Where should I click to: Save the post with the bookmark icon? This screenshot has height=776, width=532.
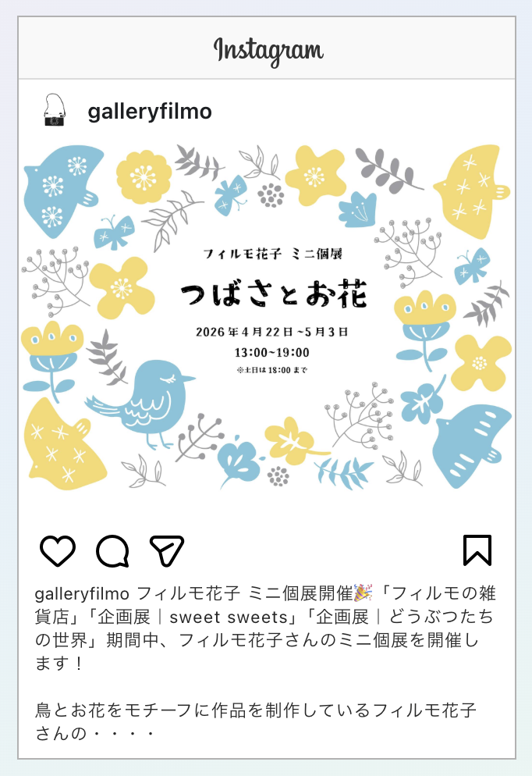coord(477,550)
